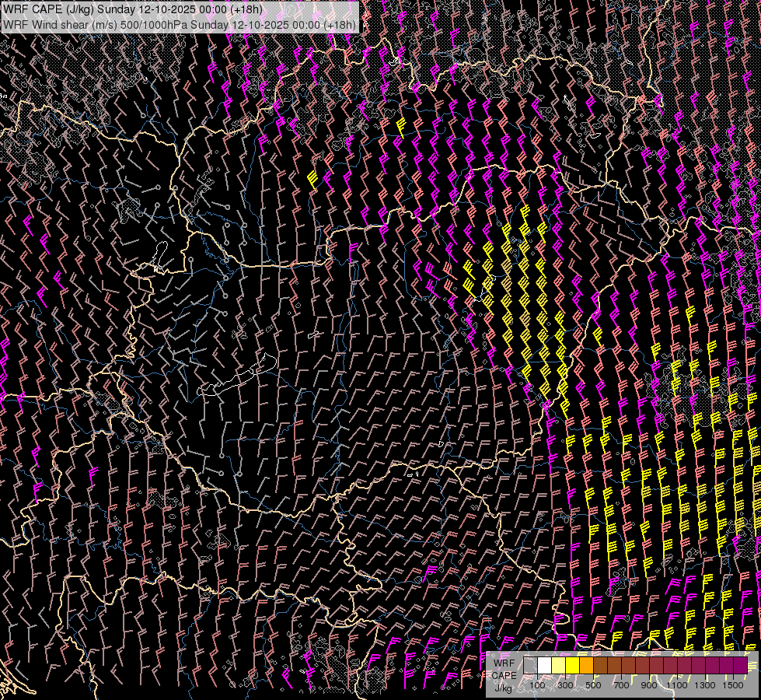
Task: Click the 300 label on legend
Action: [x=565, y=686]
